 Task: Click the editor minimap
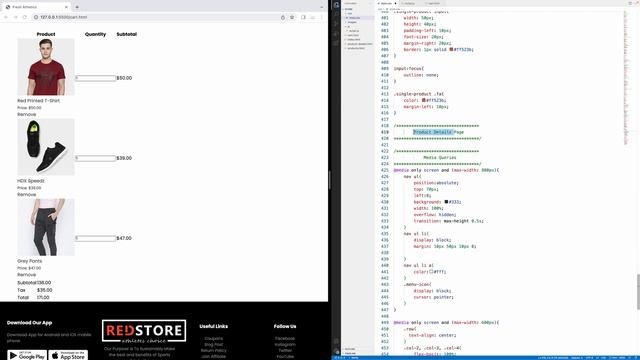coord(627,78)
